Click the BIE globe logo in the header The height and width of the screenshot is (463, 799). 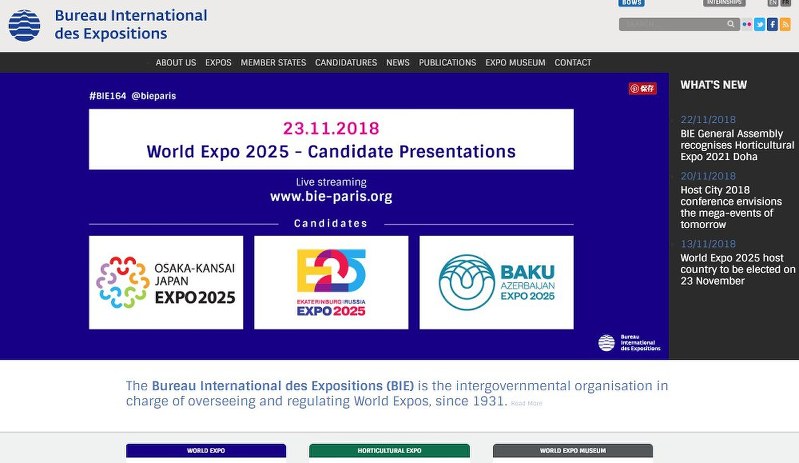24,25
